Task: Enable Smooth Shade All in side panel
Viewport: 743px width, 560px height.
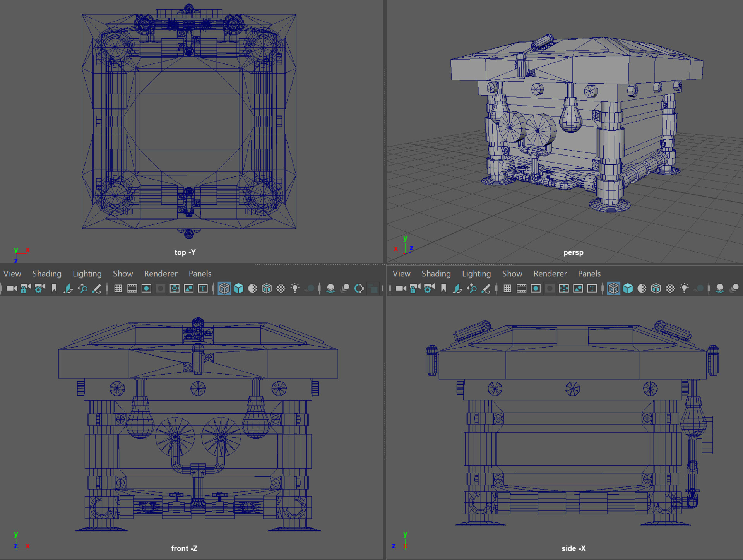Action: pyautogui.click(x=628, y=288)
